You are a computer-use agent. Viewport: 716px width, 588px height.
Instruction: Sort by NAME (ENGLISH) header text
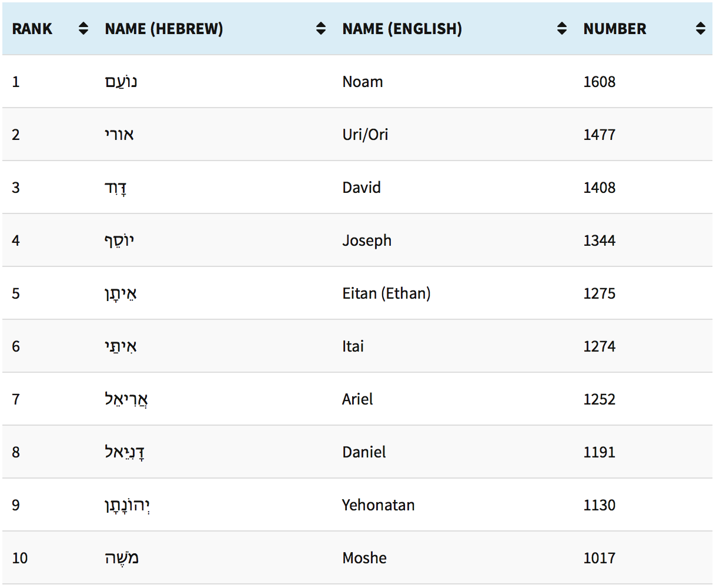tap(402, 29)
